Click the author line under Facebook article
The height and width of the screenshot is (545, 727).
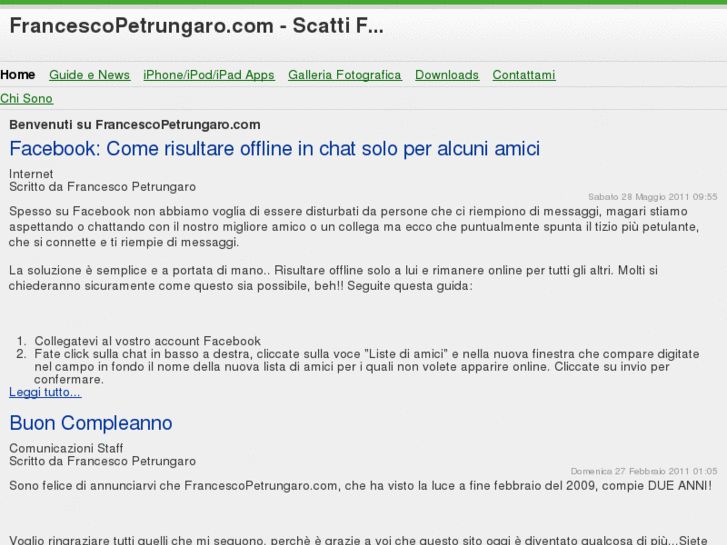pos(102,187)
